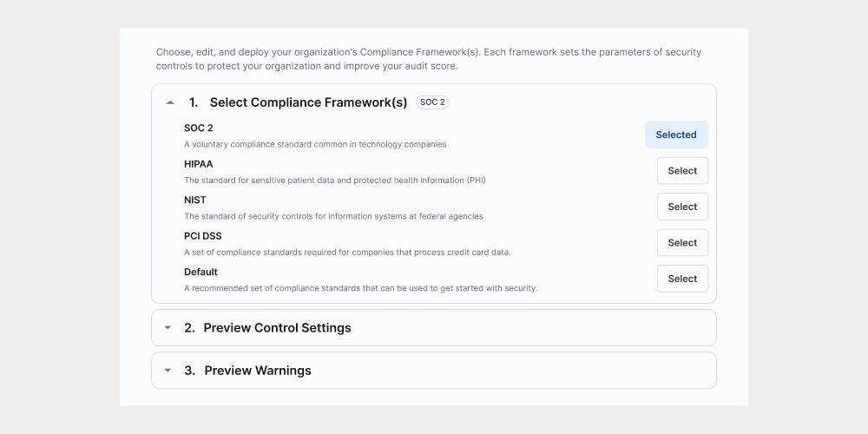Click the SOC 2 badge in header

[x=432, y=102]
